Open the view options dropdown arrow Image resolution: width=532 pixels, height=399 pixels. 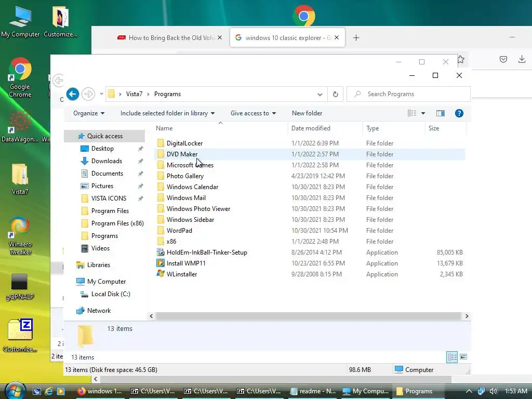[x=423, y=113]
